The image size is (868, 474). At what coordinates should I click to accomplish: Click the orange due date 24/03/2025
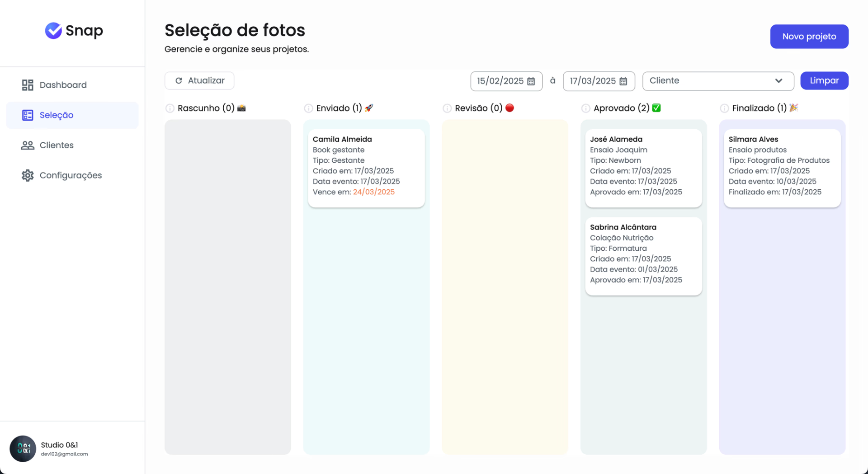point(374,192)
